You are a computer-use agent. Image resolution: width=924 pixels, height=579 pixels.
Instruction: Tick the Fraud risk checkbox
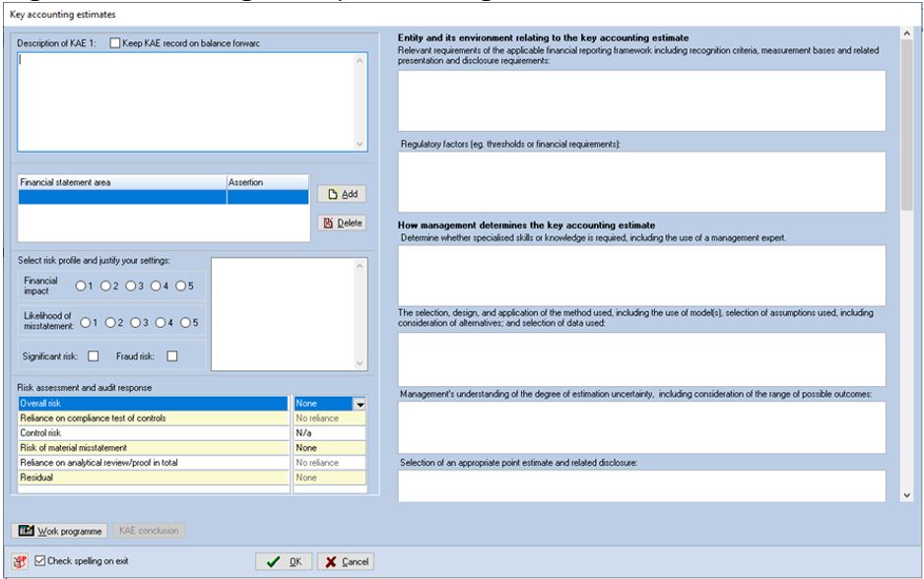click(172, 355)
